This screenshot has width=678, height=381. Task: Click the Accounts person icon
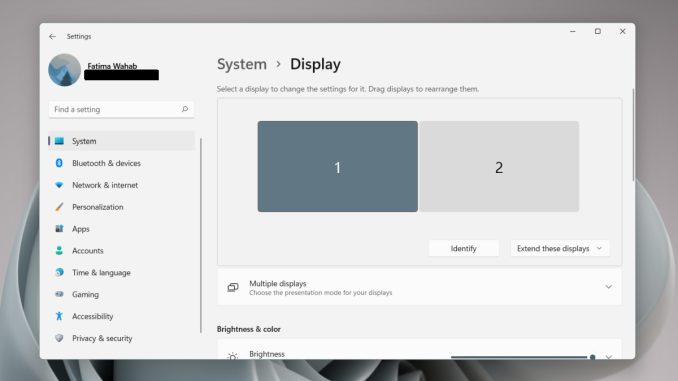pos(59,251)
